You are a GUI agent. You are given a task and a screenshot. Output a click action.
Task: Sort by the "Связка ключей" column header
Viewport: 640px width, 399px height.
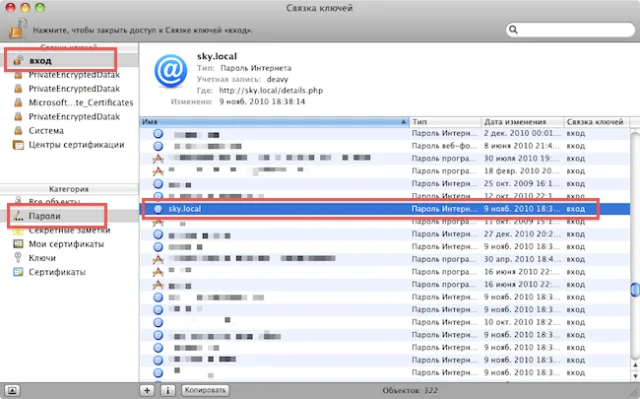click(596, 122)
